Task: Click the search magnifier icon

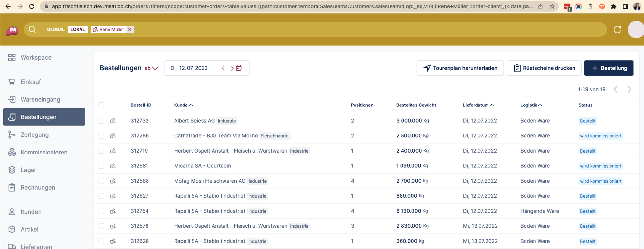Action: click(x=32, y=30)
